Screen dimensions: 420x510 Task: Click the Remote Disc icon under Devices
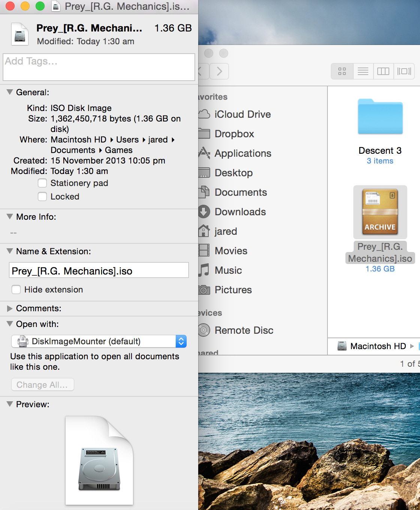tap(204, 330)
